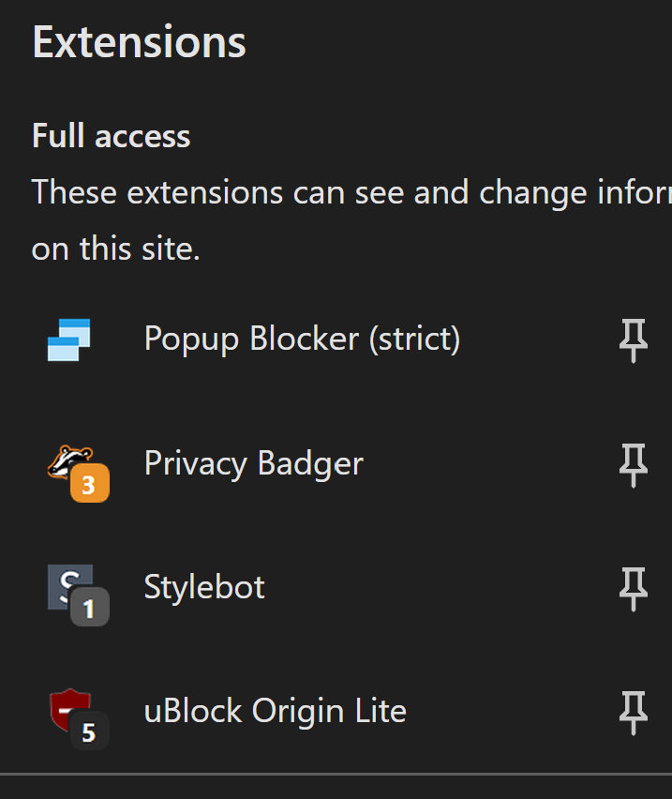Open the Stylebot extension entry
Image resolution: width=672 pixels, height=799 pixels.
point(204,587)
